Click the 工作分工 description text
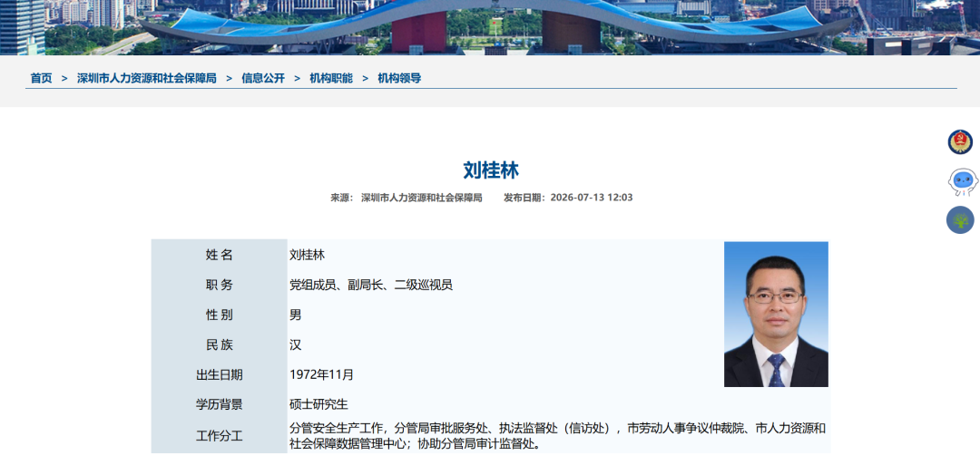The image size is (980, 475). click(x=557, y=436)
